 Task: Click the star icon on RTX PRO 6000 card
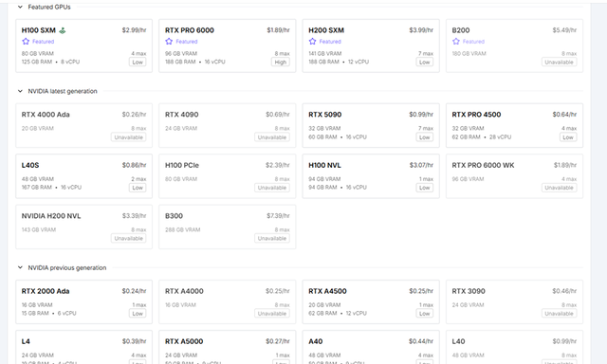click(x=169, y=42)
